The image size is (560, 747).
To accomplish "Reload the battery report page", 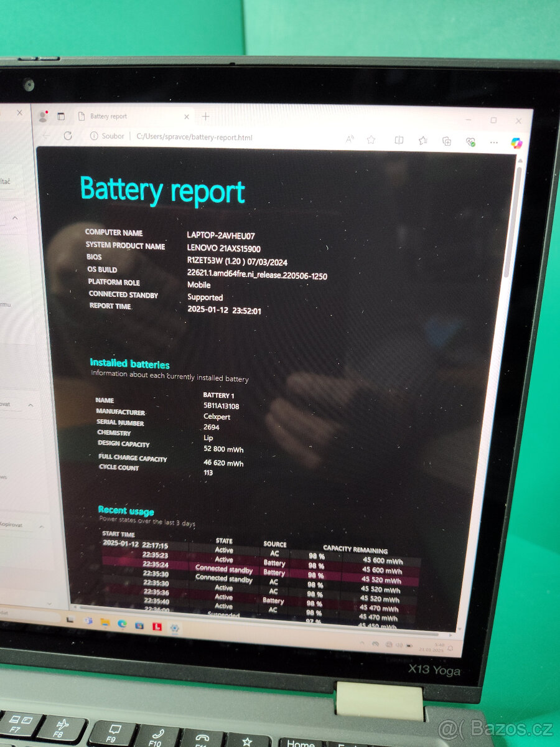I will tap(67, 136).
